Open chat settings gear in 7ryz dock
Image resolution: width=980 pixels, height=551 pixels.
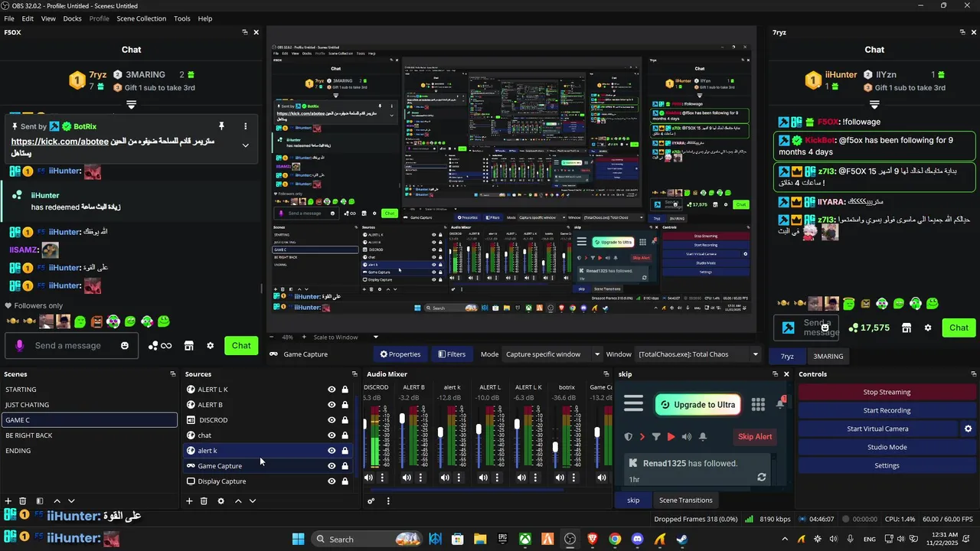(928, 328)
